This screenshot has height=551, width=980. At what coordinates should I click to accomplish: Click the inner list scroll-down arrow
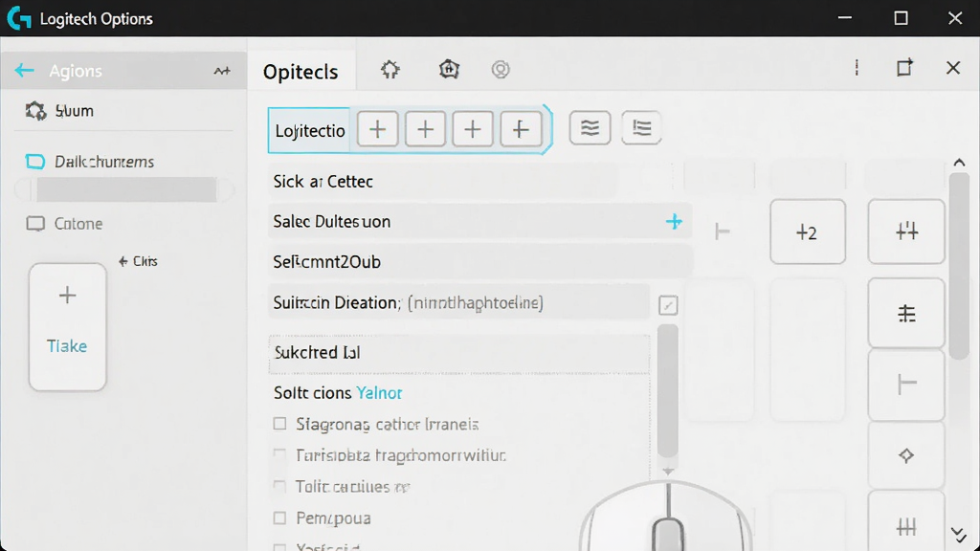point(668,471)
